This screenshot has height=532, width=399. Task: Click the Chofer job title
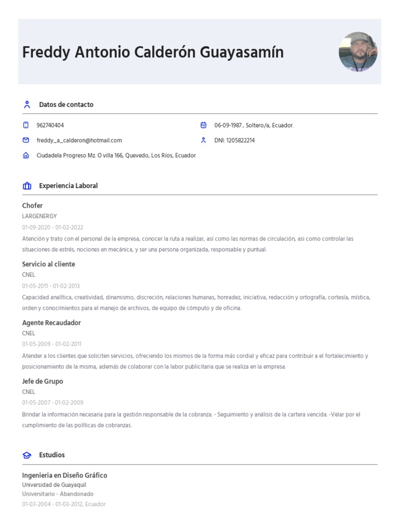pos(32,206)
